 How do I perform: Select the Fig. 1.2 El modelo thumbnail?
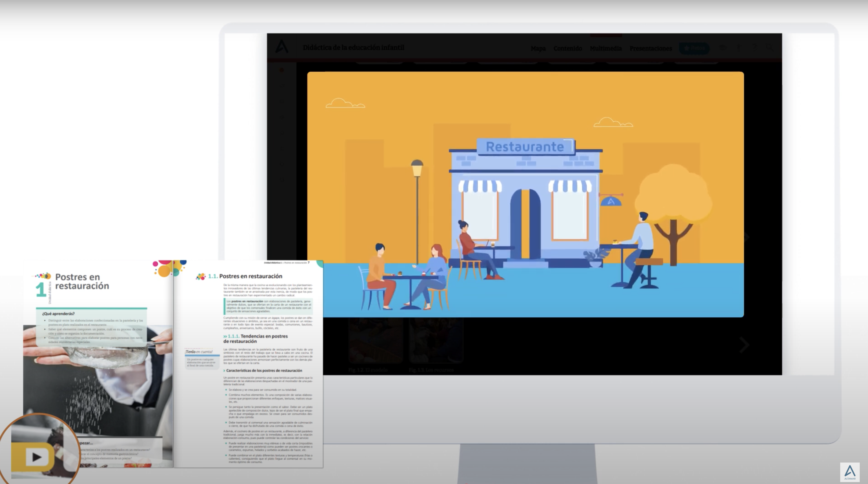point(375,340)
